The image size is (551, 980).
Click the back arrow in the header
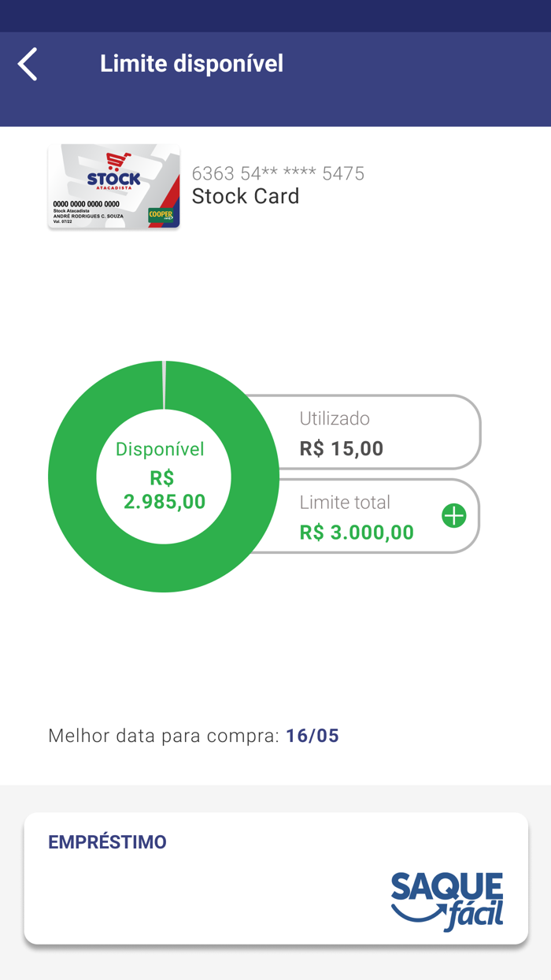28,63
